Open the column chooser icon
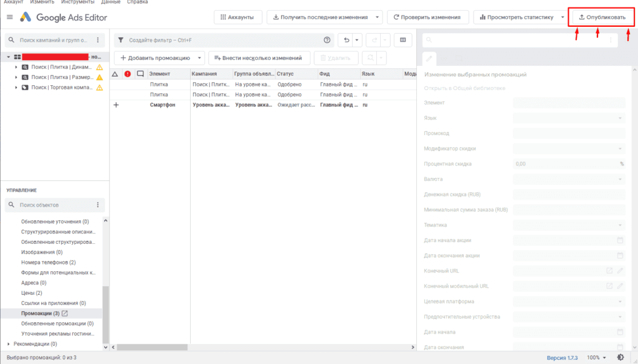The height and width of the screenshot is (364, 638). [x=403, y=40]
